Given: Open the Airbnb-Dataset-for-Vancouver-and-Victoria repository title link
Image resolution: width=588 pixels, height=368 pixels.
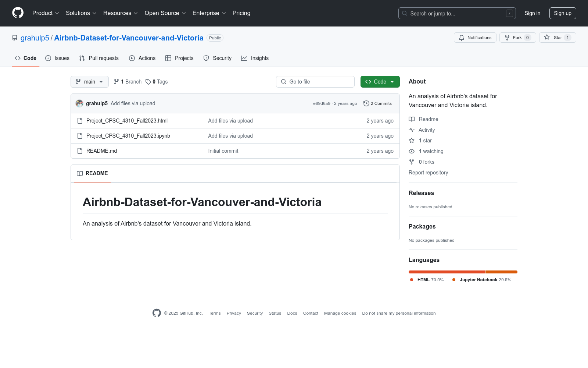Looking at the screenshot, I should click(x=129, y=38).
